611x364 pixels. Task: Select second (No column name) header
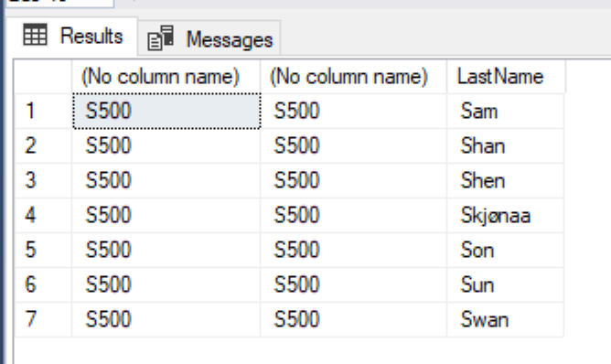353,77
